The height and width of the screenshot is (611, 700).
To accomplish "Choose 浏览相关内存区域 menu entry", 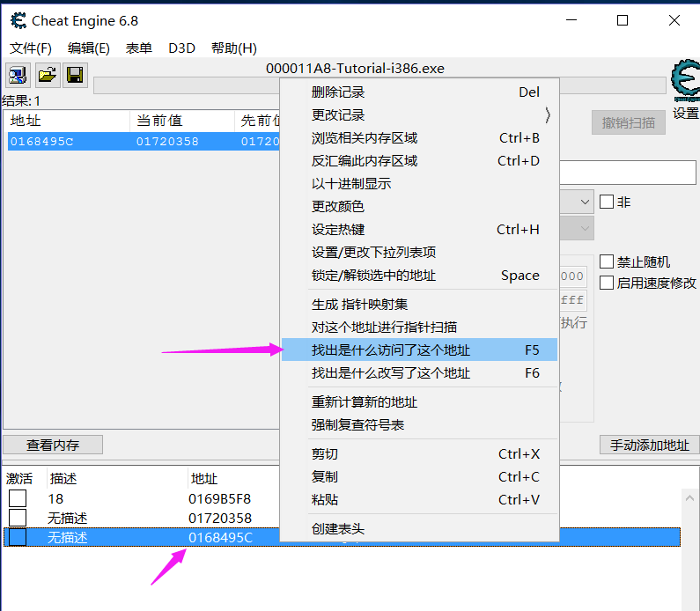I will 420,138.
